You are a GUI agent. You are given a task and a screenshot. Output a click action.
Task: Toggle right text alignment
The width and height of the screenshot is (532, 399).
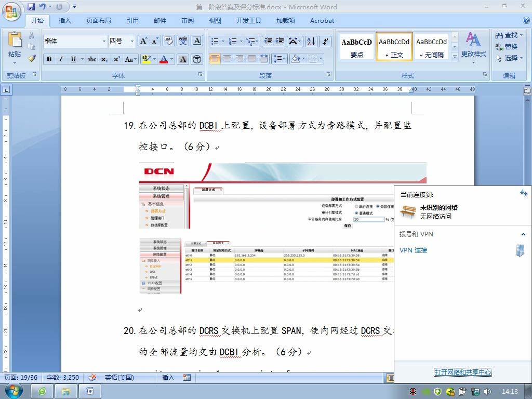pos(239,59)
